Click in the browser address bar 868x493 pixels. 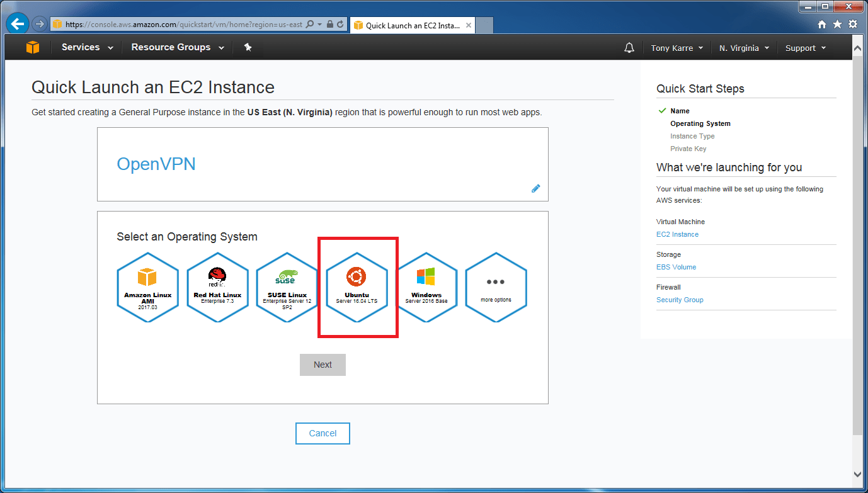189,25
